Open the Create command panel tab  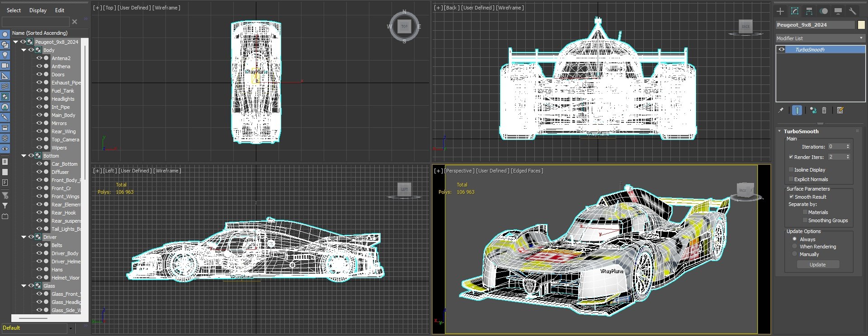point(780,11)
